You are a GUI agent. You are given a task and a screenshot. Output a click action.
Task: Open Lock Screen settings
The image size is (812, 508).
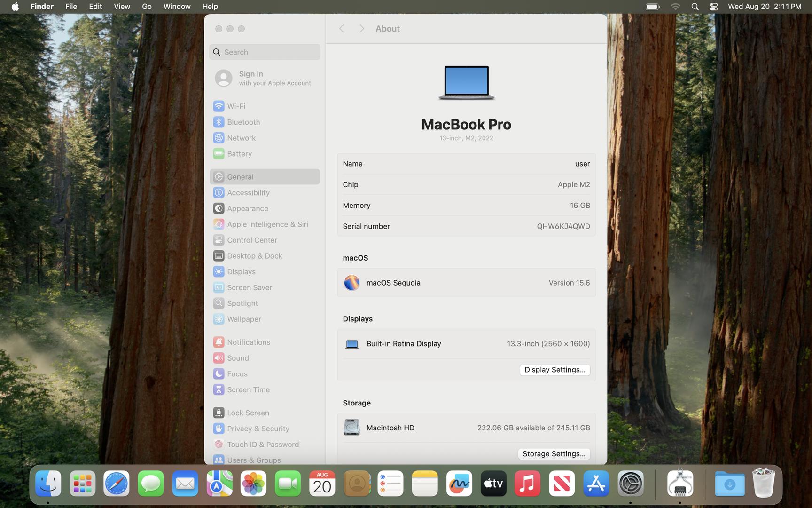tap(265, 413)
